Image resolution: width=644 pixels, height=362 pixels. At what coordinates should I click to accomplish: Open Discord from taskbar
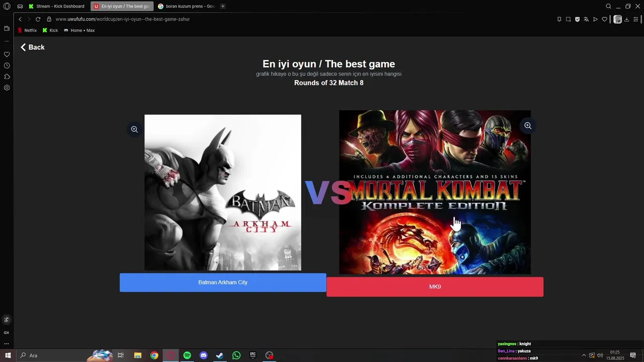203,355
